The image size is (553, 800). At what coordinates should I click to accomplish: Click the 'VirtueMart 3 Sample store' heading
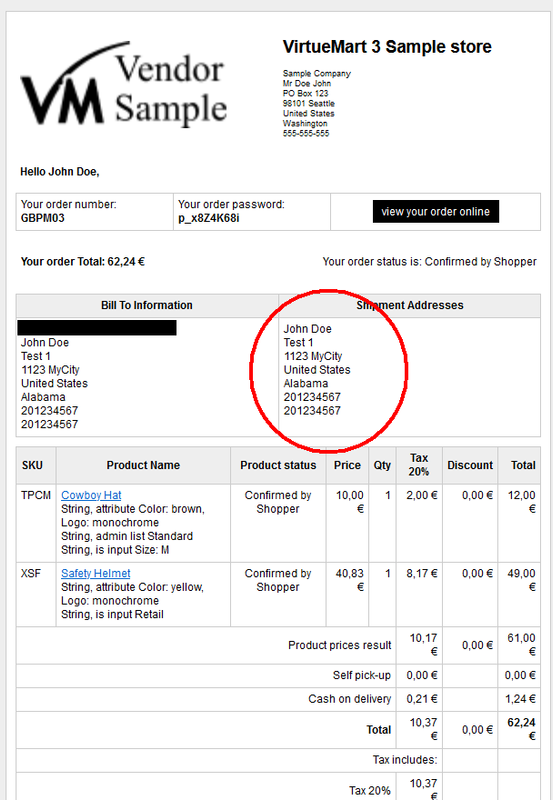(387, 47)
